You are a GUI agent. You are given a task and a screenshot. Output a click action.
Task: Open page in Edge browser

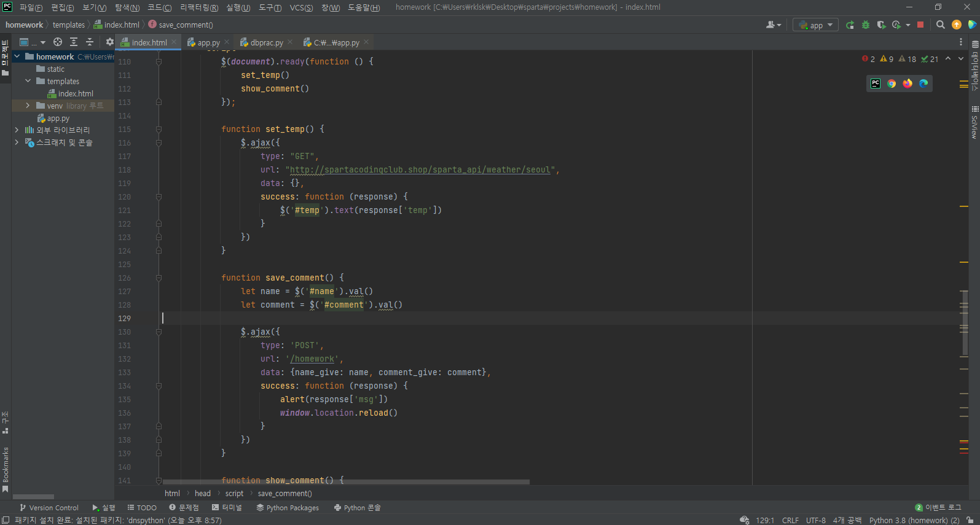pyautogui.click(x=923, y=84)
